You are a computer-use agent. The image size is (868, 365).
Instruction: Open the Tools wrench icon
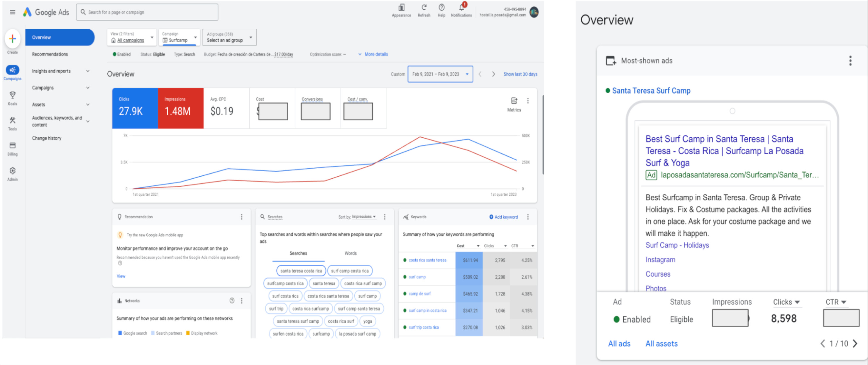pos(13,120)
